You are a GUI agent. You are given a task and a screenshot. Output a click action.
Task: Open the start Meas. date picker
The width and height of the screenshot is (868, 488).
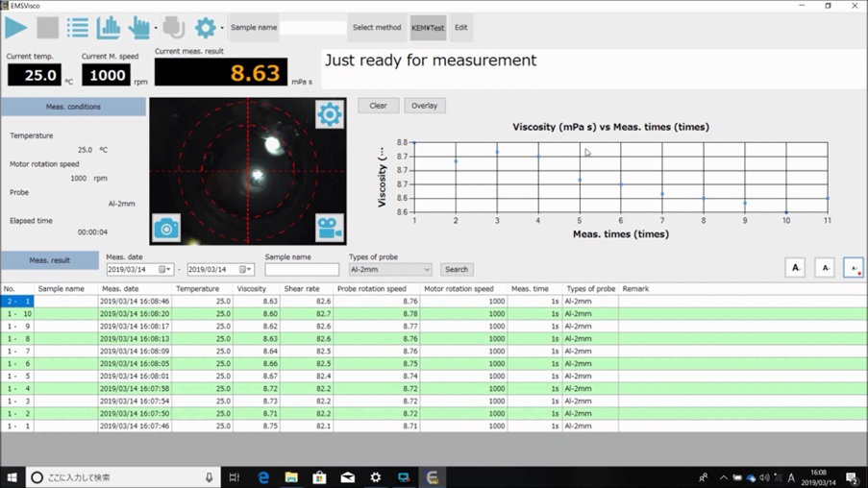[163, 270]
